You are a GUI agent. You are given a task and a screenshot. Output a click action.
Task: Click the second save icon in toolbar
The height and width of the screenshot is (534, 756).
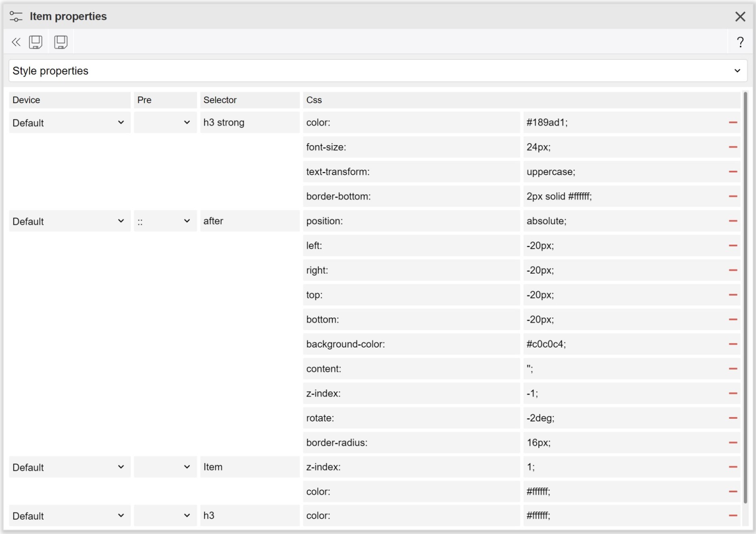[x=61, y=42]
